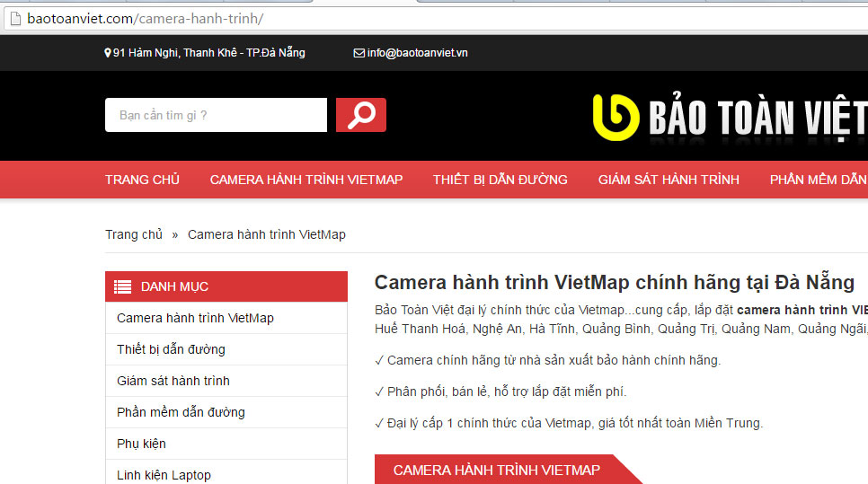Select Camera hành trình VietMap in sidebar

point(226,318)
